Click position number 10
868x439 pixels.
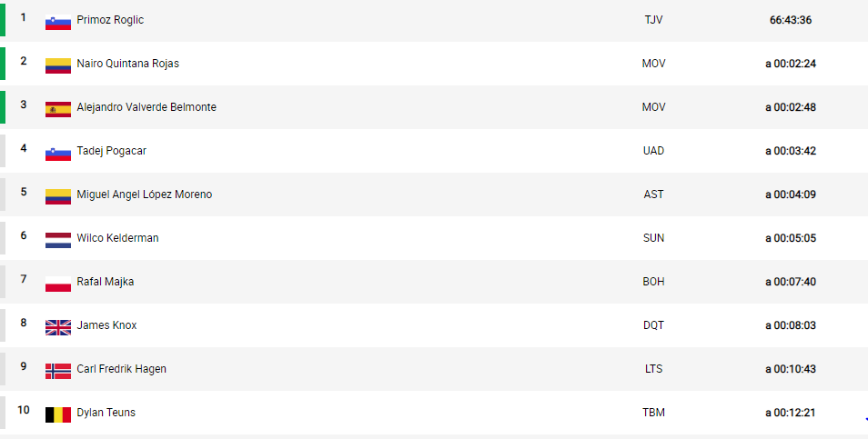pos(24,410)
